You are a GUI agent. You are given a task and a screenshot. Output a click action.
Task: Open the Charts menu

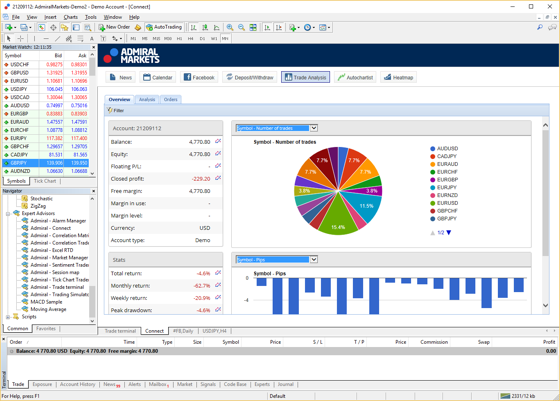(x=71, y=17)
